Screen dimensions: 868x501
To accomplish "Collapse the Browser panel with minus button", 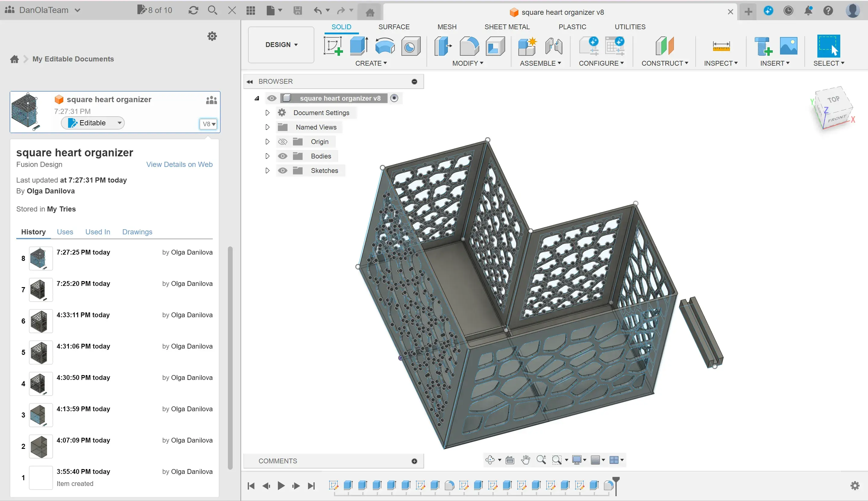I will 414,82.
